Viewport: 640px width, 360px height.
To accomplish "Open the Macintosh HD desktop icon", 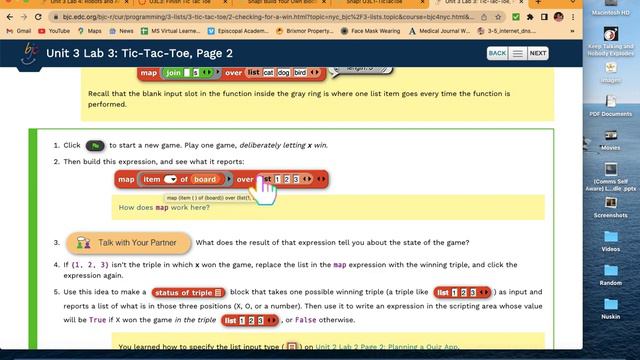I will pos(611,8).
